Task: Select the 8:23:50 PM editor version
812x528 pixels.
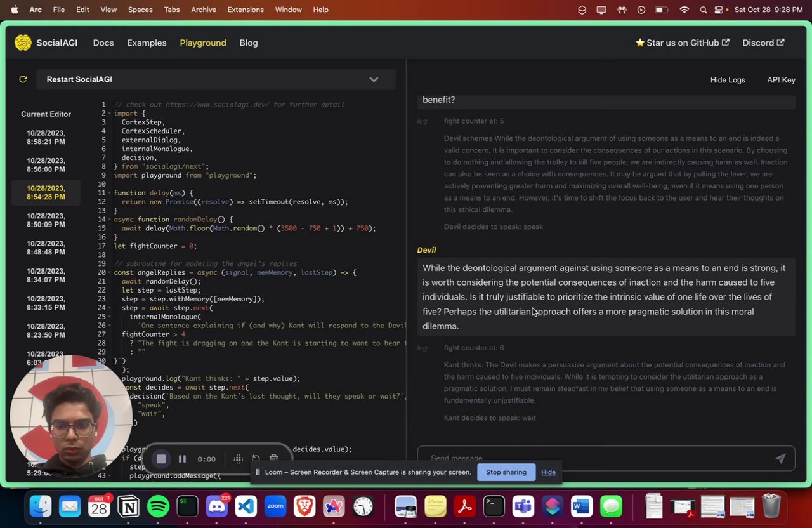Action: pos(46,331)
